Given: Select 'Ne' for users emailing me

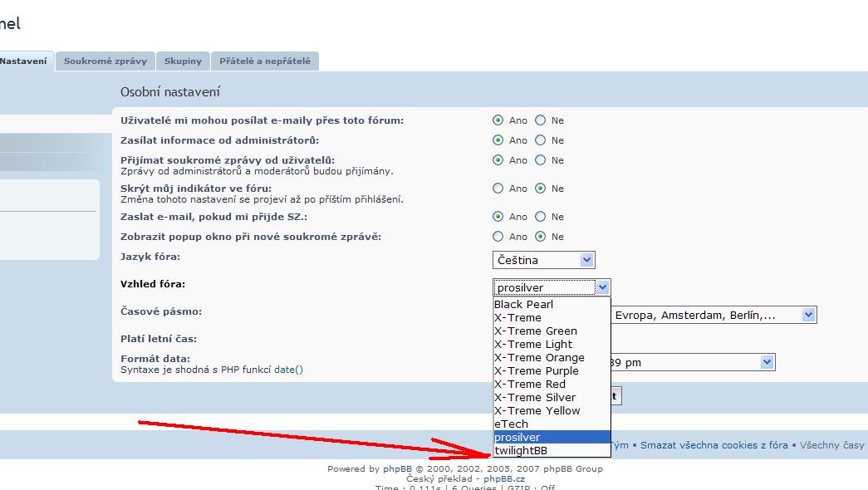Looking at the screenshot, I should pos(540,120).
